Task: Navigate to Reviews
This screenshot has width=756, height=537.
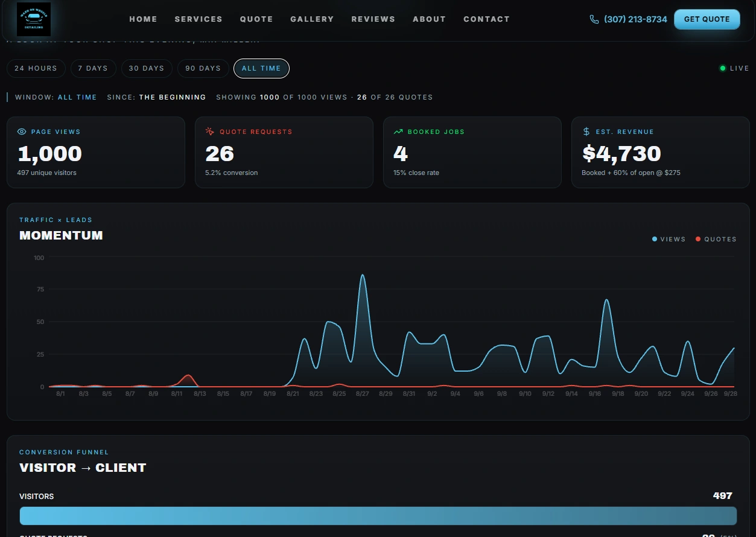Action: (373, 19)
